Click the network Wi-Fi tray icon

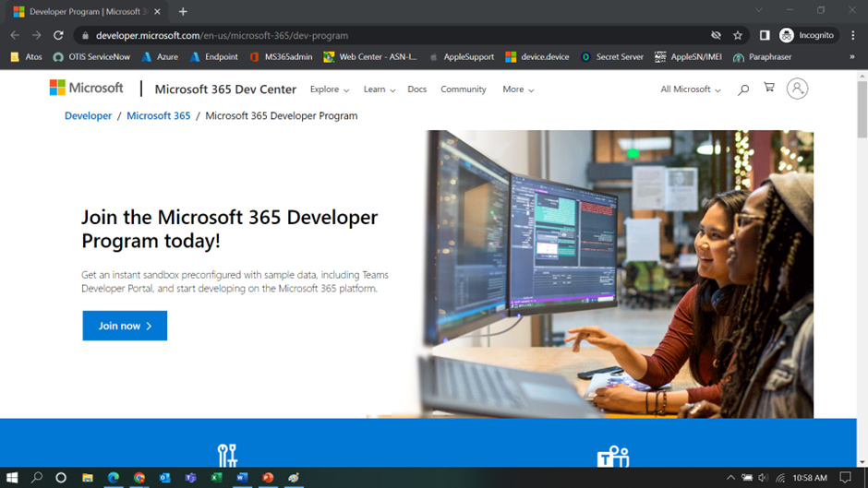pyautogui.click(x=780, y=478)
